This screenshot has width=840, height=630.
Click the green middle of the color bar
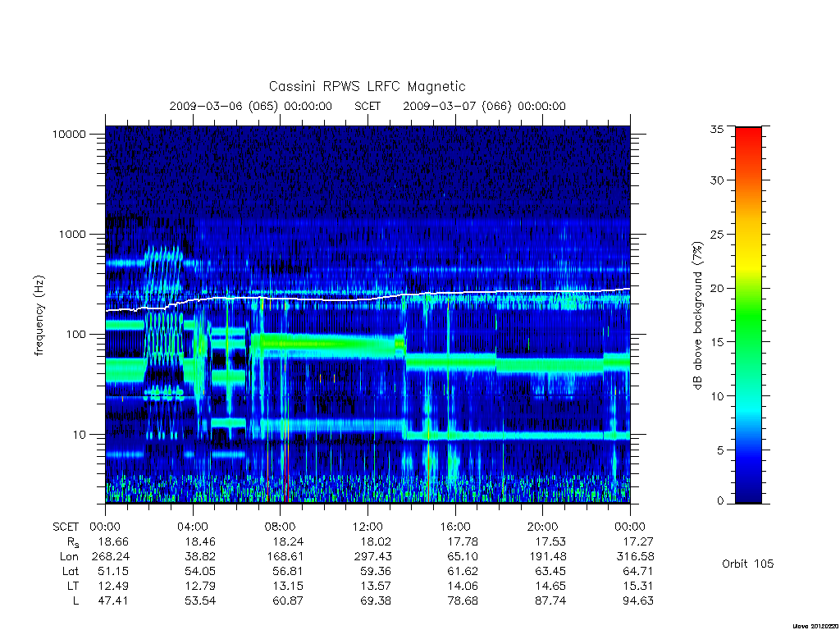748,316
